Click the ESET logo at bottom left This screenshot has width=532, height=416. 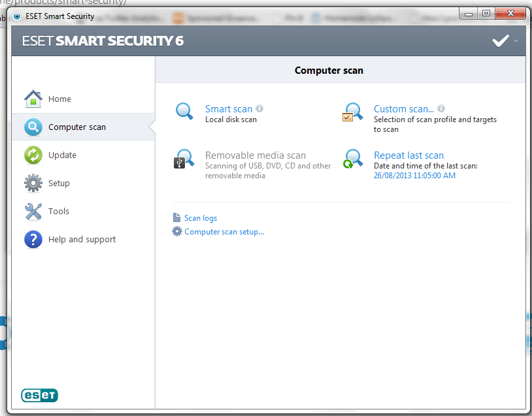[40, 395]
